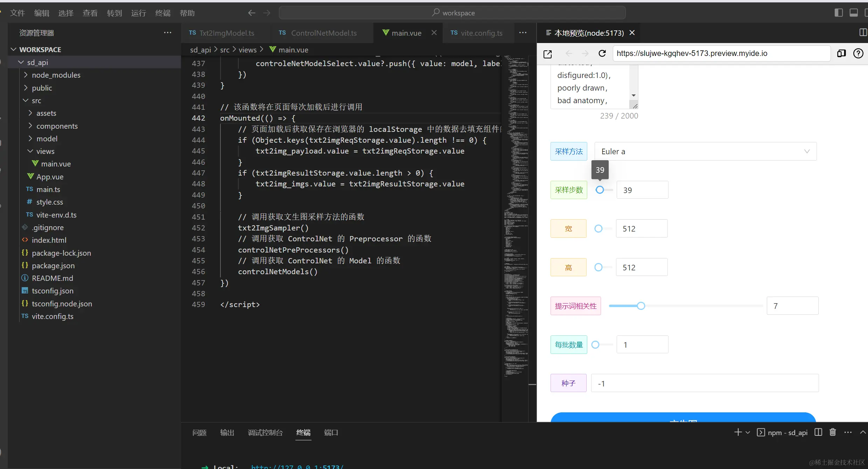This screenshot has height=469, width=868.
Task: Expand the public folder
Action: [26, 87]
